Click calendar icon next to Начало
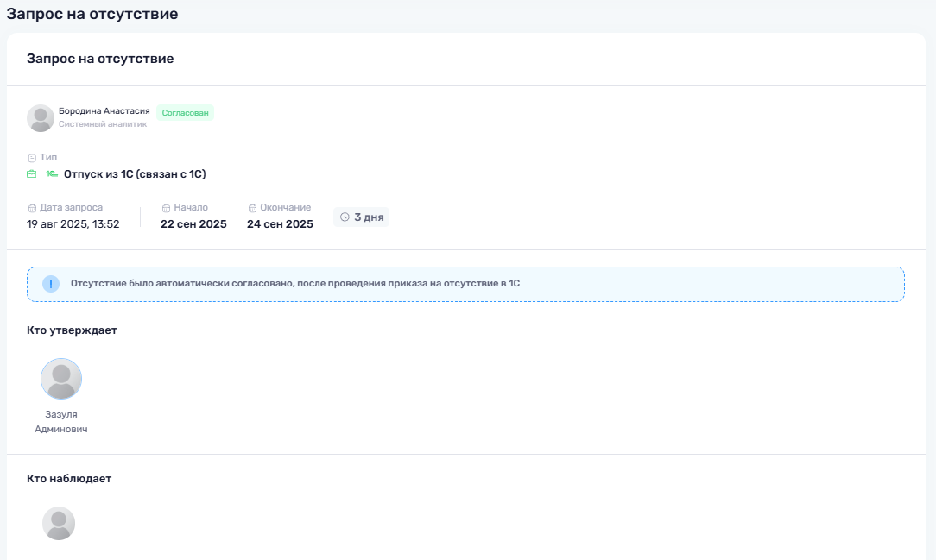 coord(166,208)
